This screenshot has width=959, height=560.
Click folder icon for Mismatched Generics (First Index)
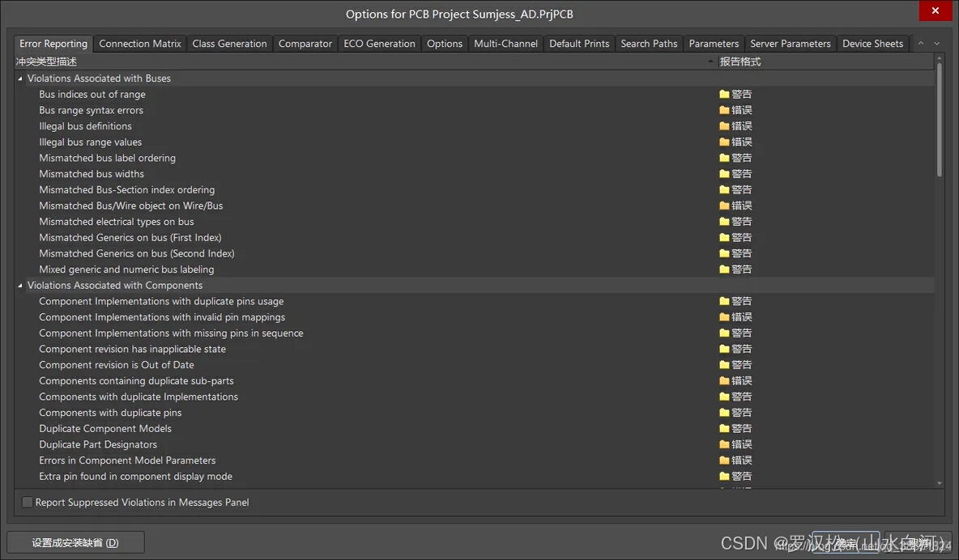click(x=724, y=237)
